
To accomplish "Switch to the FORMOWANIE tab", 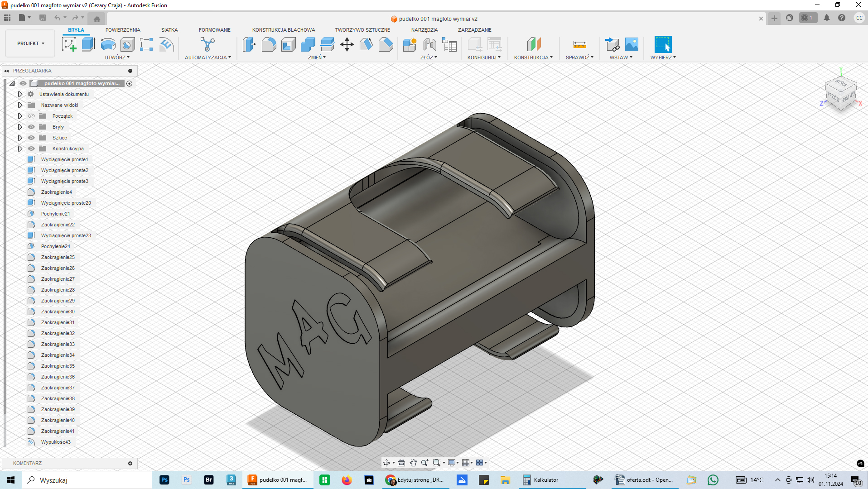I will (x=215, y=30).
